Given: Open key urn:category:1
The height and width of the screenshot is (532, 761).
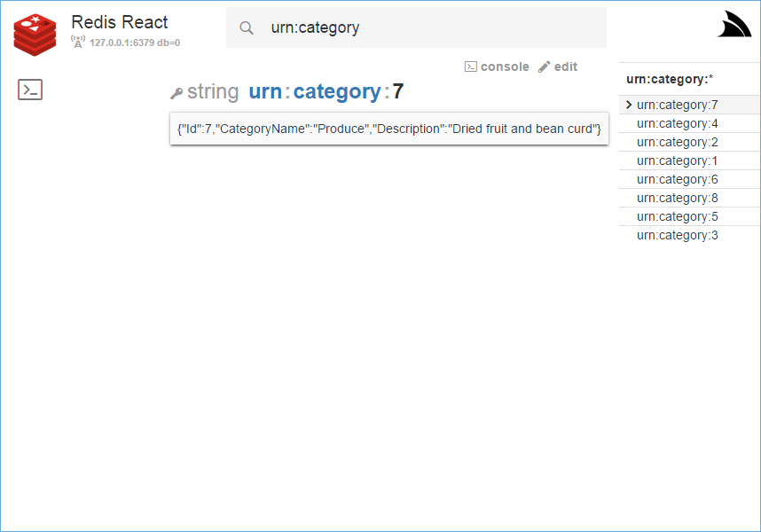Looking at the screenshot, I should [678, 160].
